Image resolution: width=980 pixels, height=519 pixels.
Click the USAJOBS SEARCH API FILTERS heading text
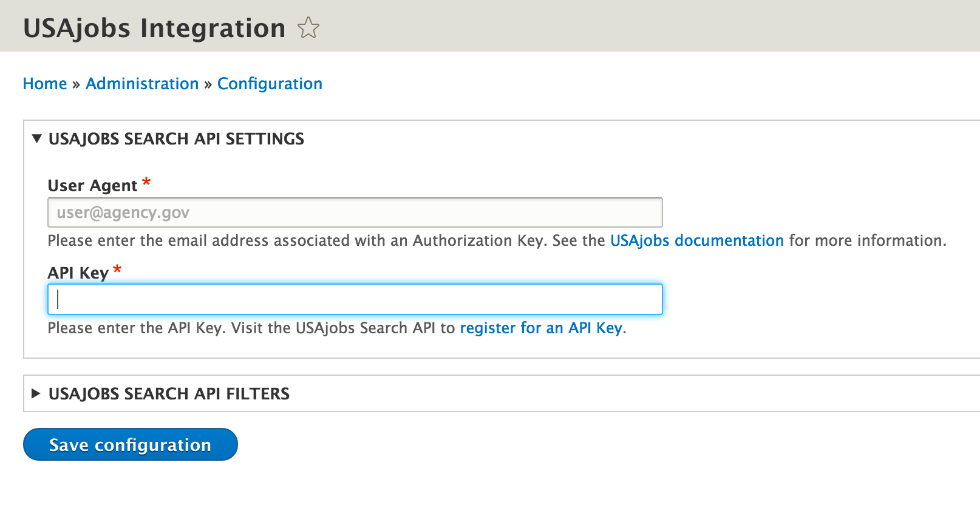pyautogui.click(x=169, y=394)
